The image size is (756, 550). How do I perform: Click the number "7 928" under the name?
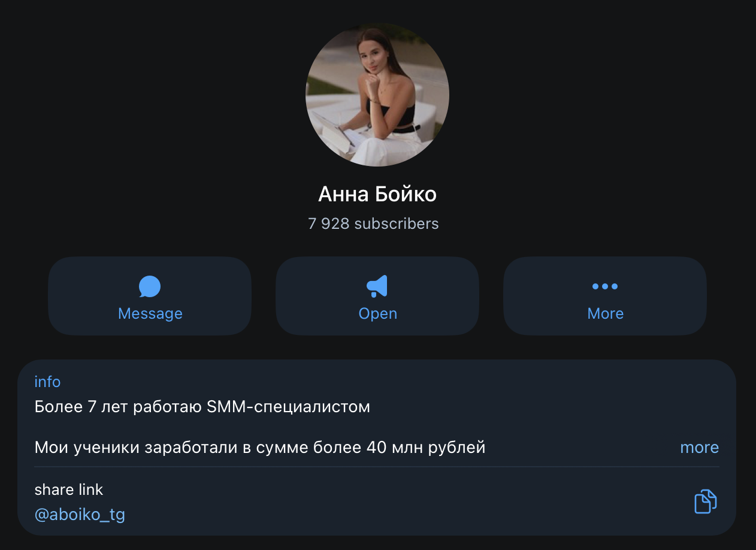click(328, 224)
